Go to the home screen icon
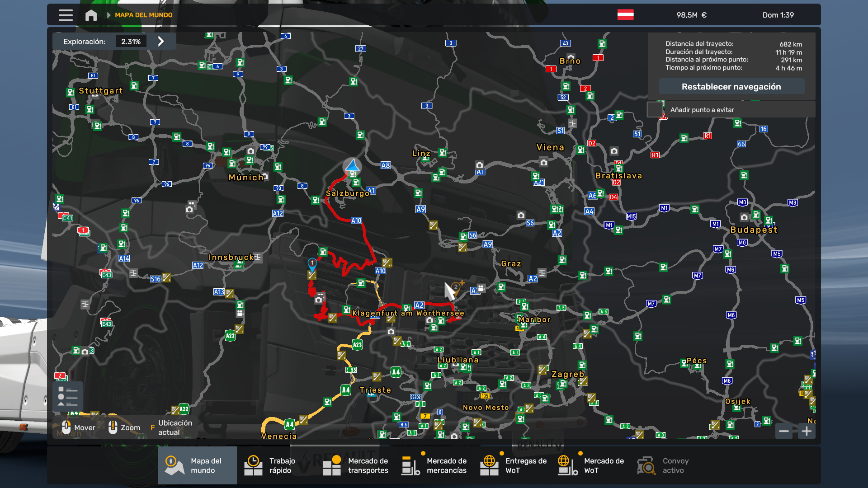868x488 pixels. coord(91,15)
